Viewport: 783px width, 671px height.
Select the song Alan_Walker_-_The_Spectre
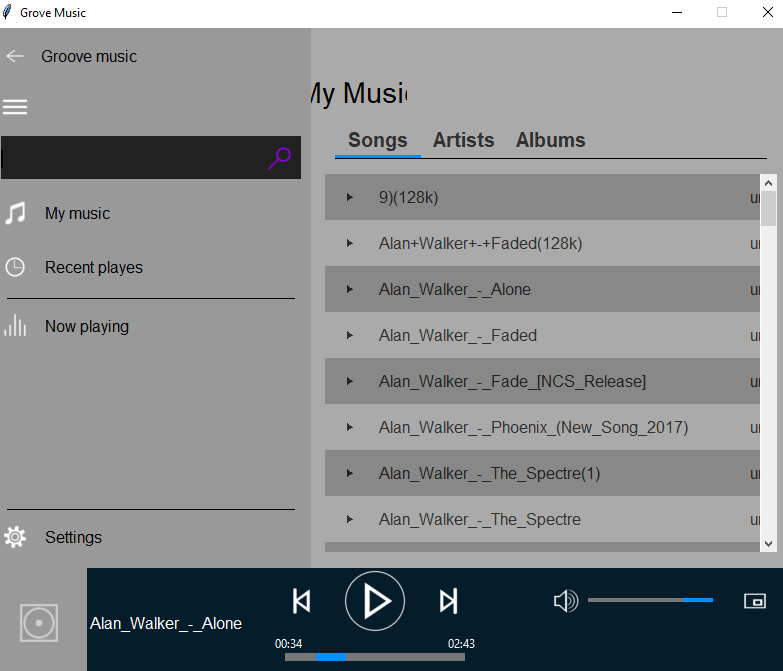point(542,519)
